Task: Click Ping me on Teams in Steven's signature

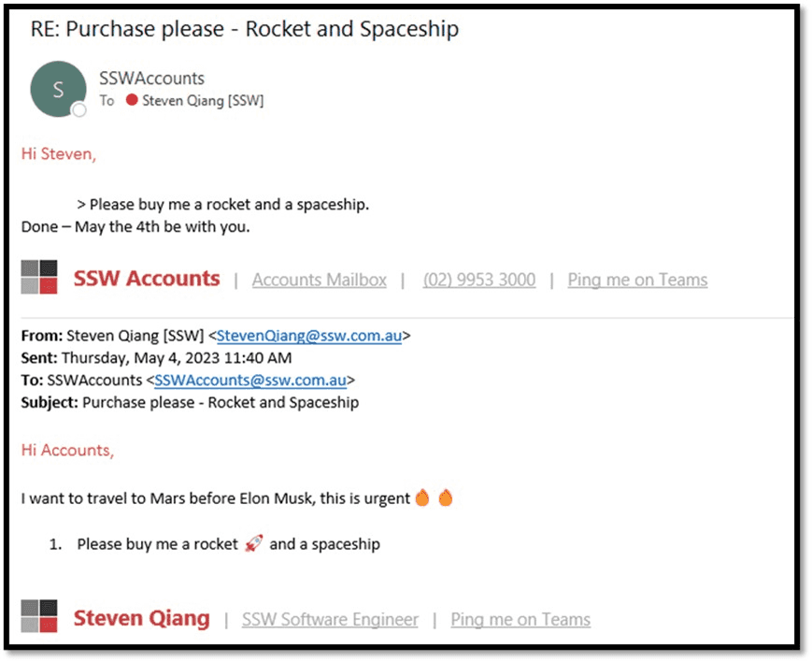Action: [x=520, y=619]
